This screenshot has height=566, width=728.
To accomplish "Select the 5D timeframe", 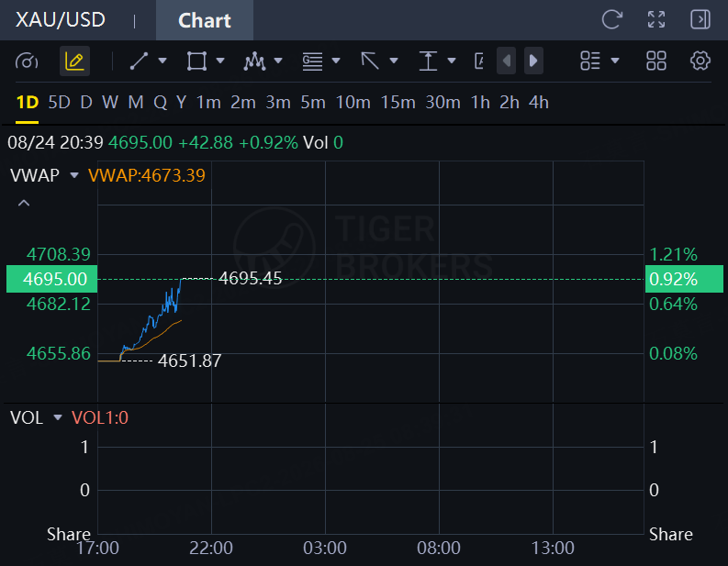I will (x=59, y=102).
